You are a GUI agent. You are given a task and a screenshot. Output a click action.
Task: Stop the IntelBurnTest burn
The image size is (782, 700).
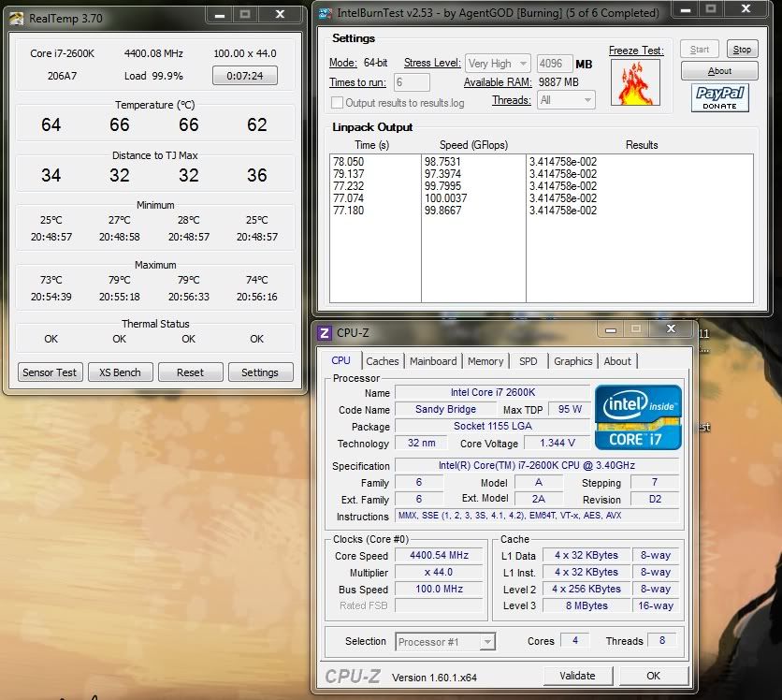[742, 50]
